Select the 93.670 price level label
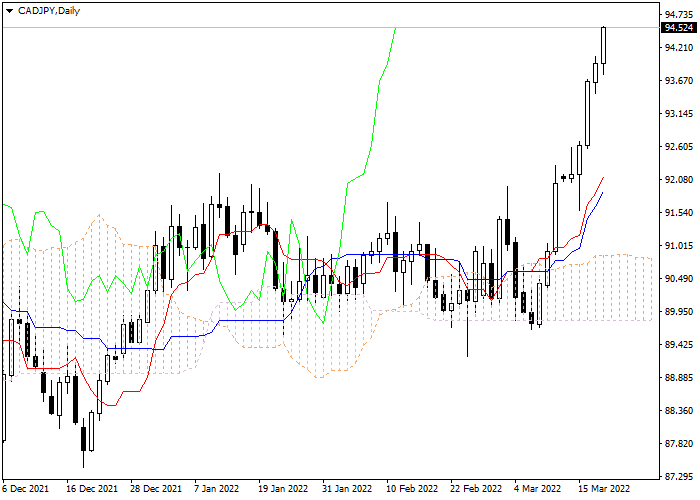 click(x=678, y=81)
